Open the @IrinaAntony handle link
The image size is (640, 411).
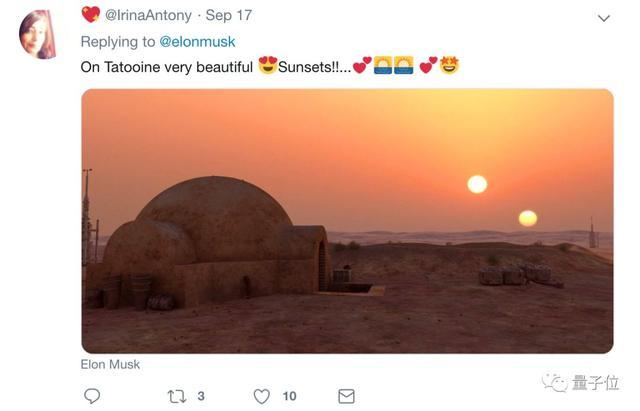[x=148, y=16]
